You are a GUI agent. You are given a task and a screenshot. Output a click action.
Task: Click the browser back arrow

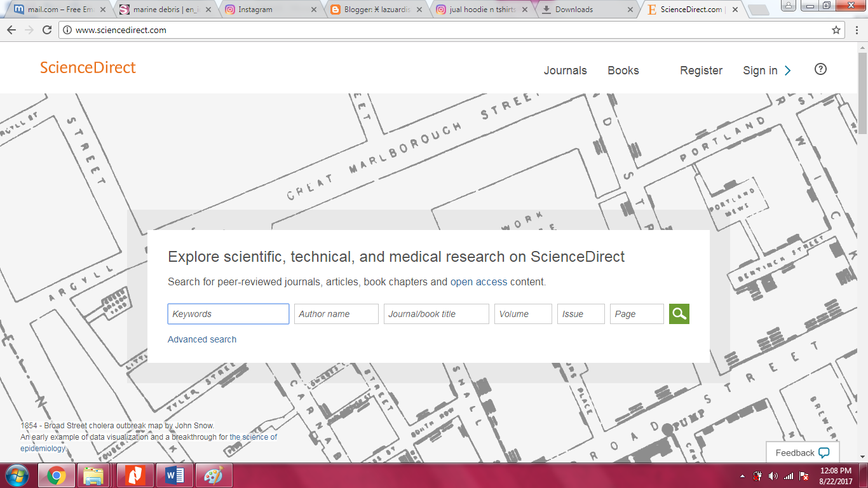11,30
